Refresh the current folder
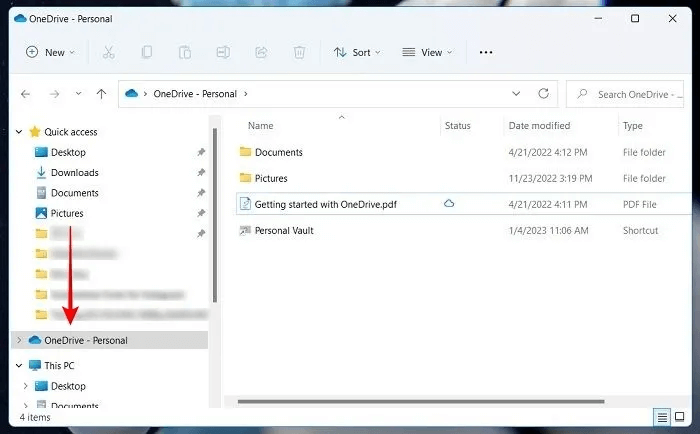This screenshot has height=434, width=700. click(x=543, y=93)
